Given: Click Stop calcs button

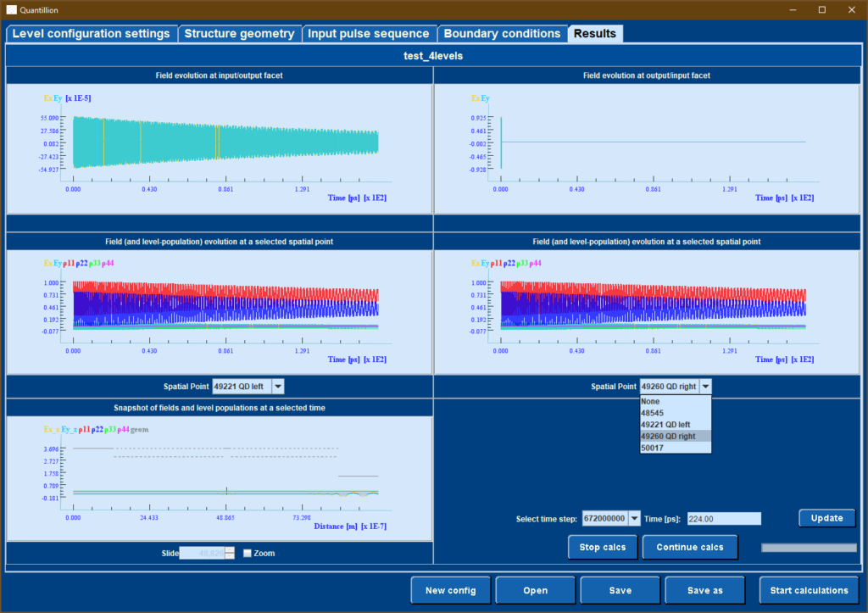Looking at the screenshot, I should [603, 547].
